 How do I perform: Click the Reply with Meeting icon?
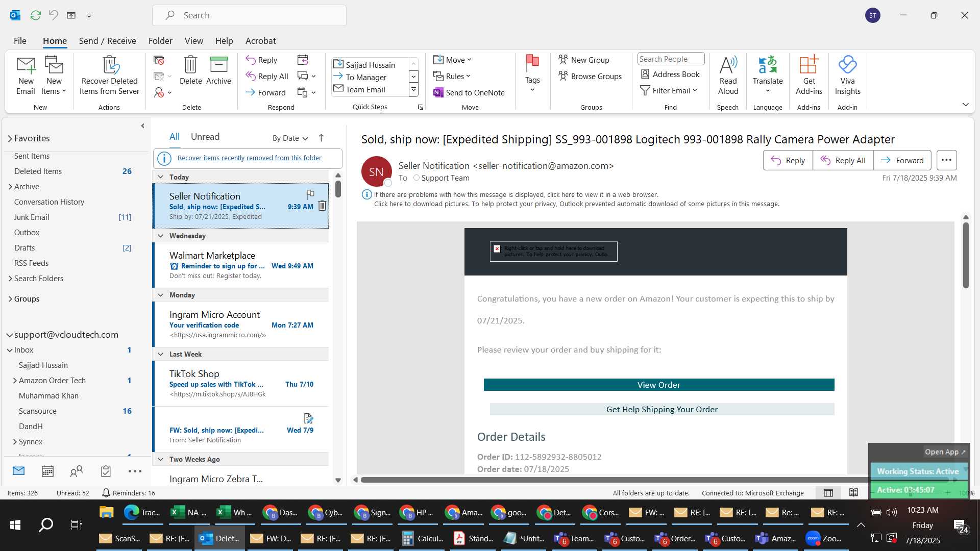click(x=303, y=60)
